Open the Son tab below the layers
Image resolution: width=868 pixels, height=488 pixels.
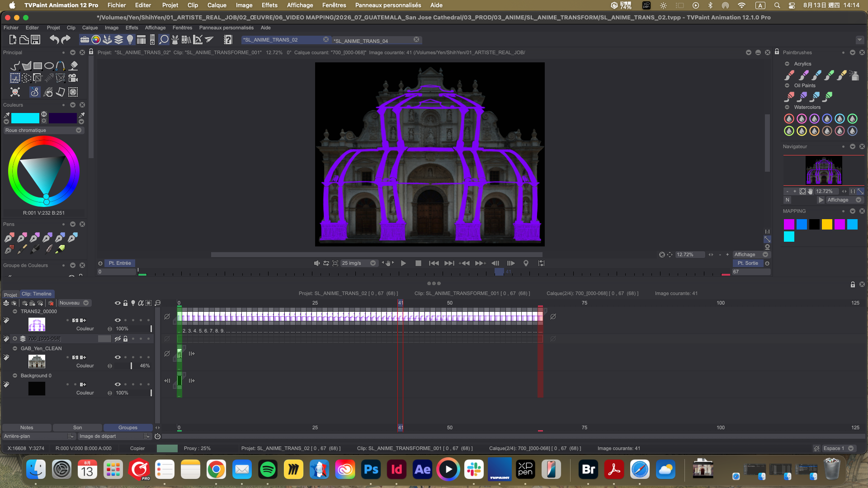(77, 428)
